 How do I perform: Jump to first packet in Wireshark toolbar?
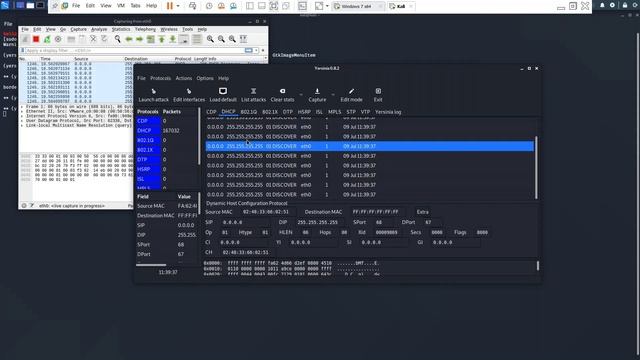[162, 39]
